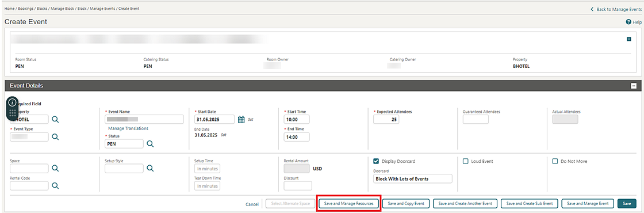644x213 pixels.
Task: Search icon next to Space field
Action: click(x=55, y=168)
